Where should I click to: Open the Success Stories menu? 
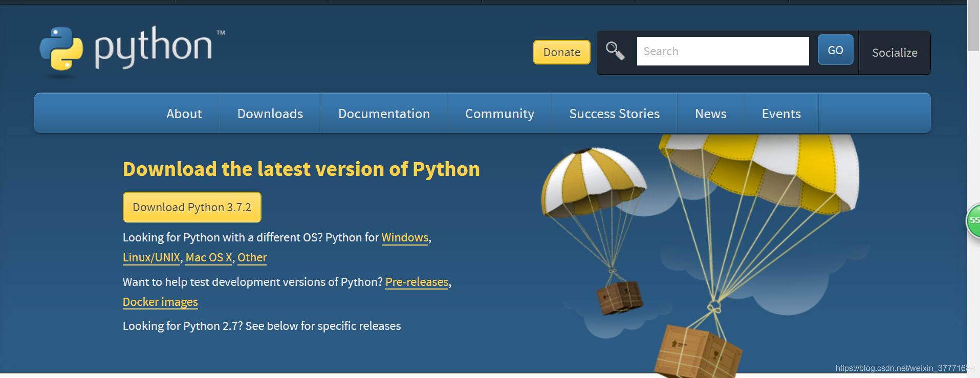[615, 114]
